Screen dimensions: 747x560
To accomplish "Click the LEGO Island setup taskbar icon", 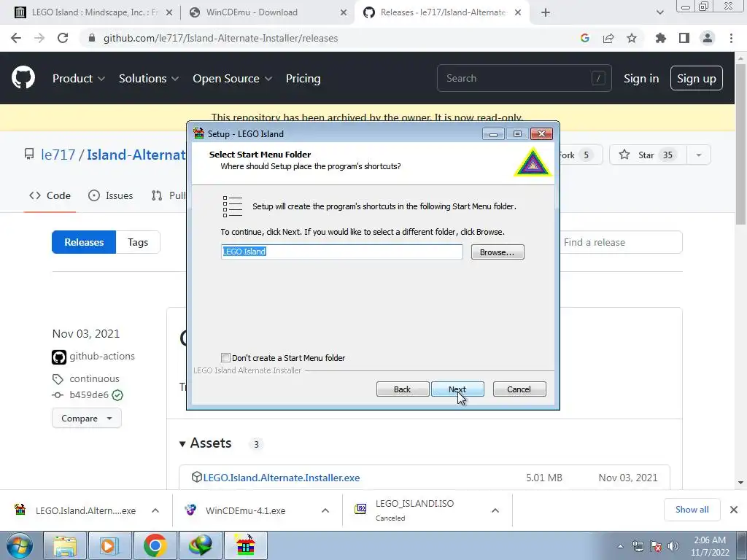I will click(x=246, y=545).
